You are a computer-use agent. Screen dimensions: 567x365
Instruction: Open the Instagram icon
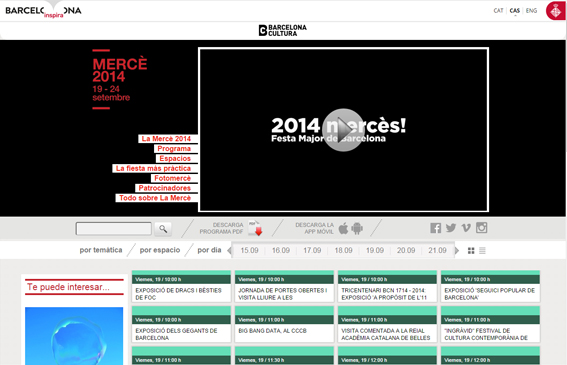pyautogui.click(x=481, y=228)
